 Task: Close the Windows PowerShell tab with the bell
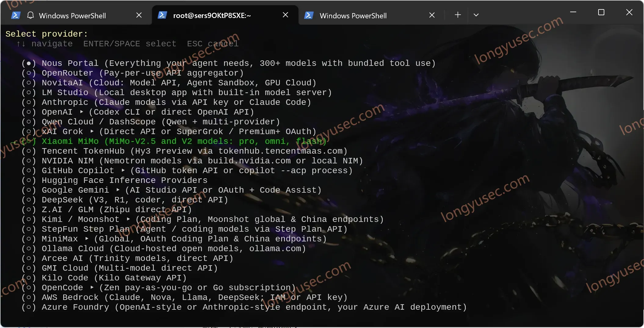pyautogui.click(x=139, y=15)
